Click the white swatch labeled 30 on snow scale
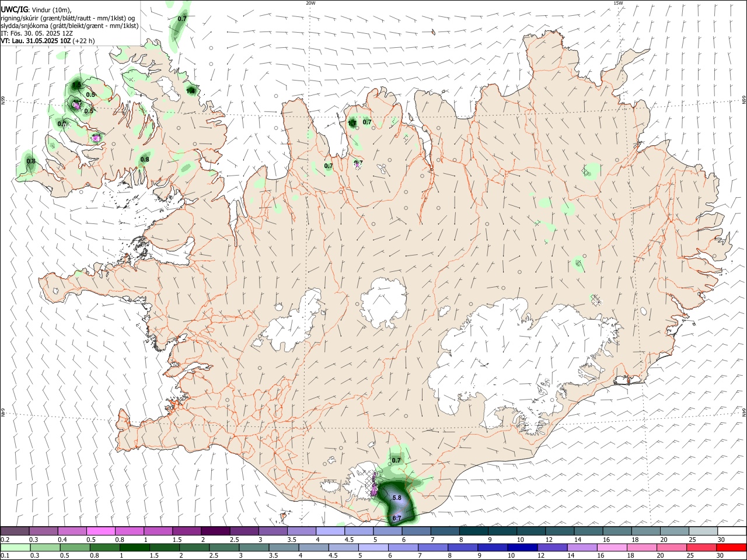Screen dimensions: 747x560 pyautogui.click(x=732, y=531)
